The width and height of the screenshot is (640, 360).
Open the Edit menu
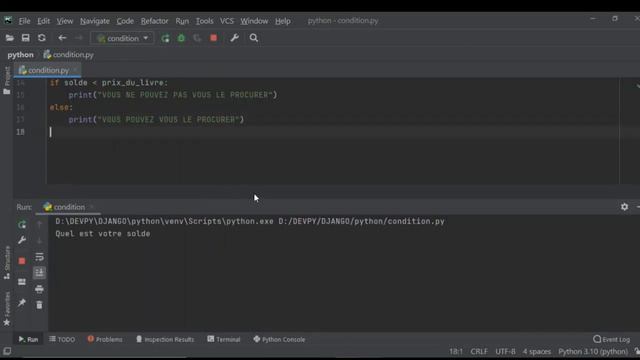pos(43,21)
